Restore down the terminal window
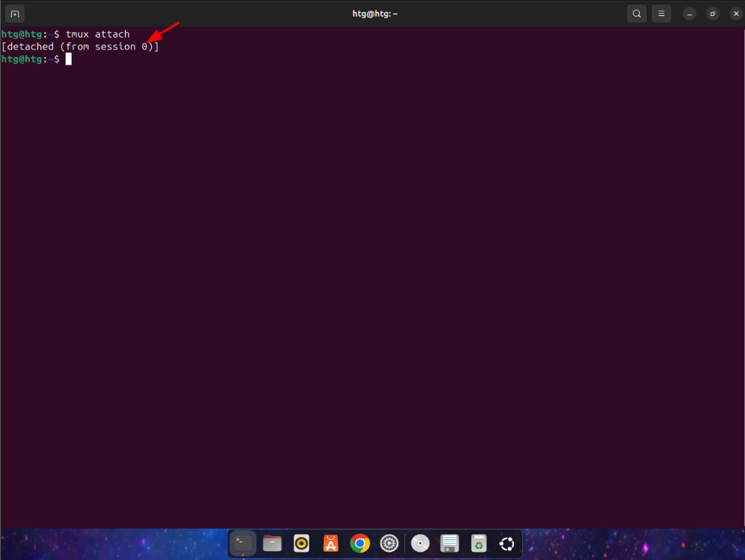This screenshot has width=745, height=560. click(x=713, y=14)
